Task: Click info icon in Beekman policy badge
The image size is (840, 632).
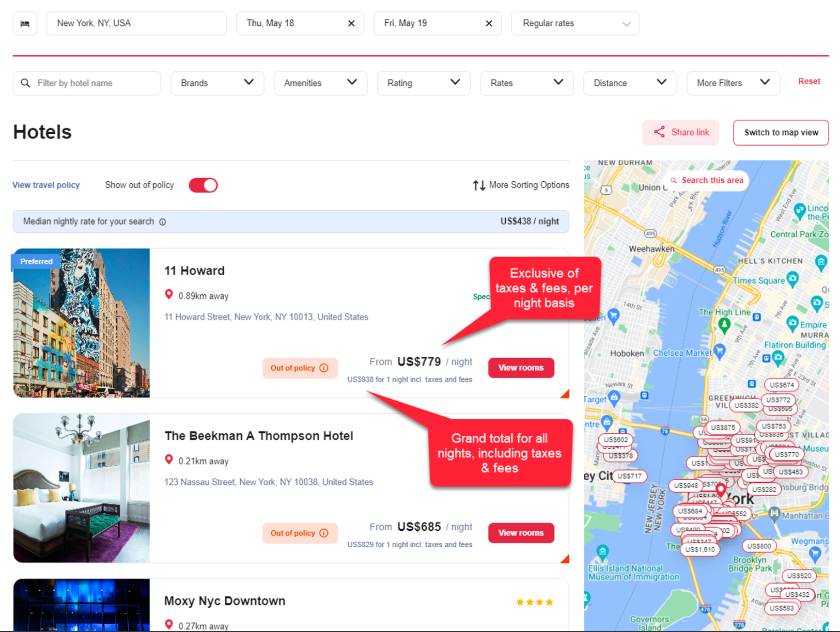Action: [324, 533]
